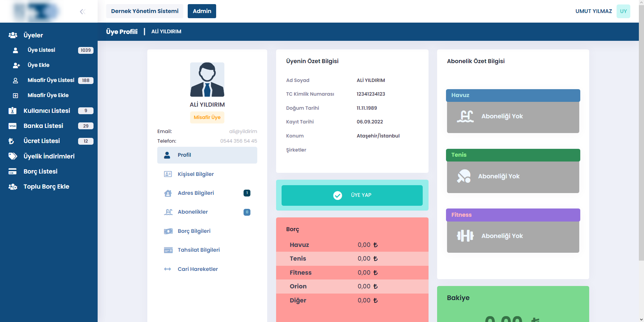Click the Misafir Üye Ekle plus icon
The height and width of the screenshot is (322, 644).
point(15,96)
